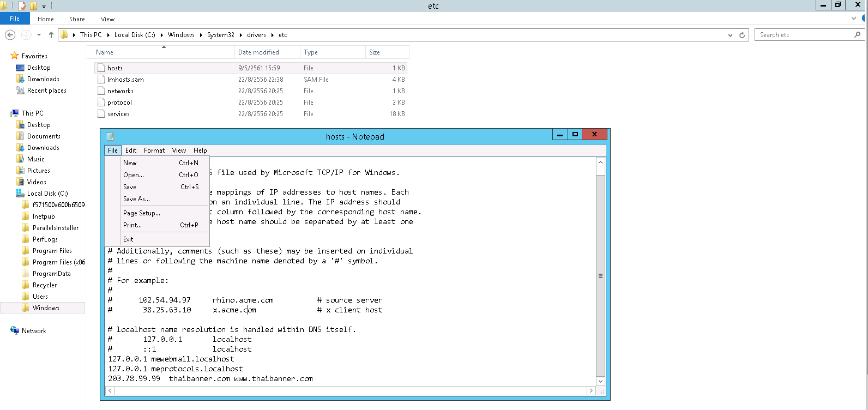Open Desktop under Favorites
868x410 pixels.
[x=39, y=68]
